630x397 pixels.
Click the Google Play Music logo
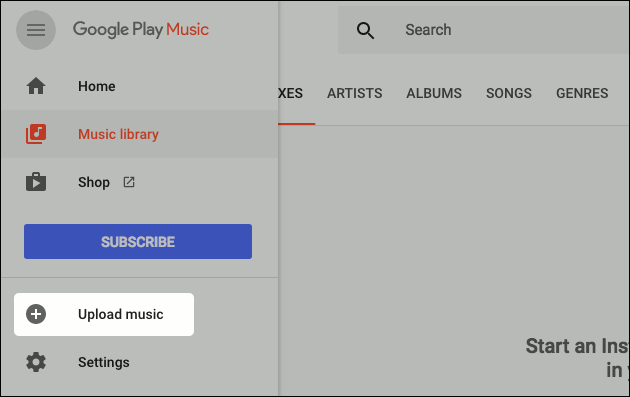point(141,30)
